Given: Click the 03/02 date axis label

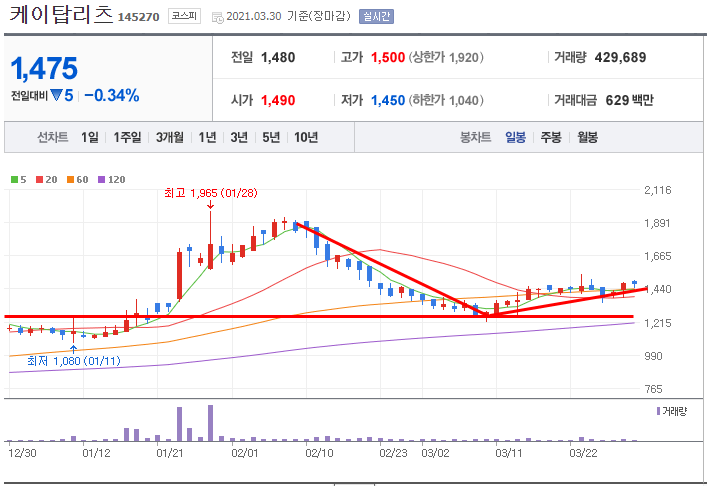Looking at the screenshot, I should 435,453.
